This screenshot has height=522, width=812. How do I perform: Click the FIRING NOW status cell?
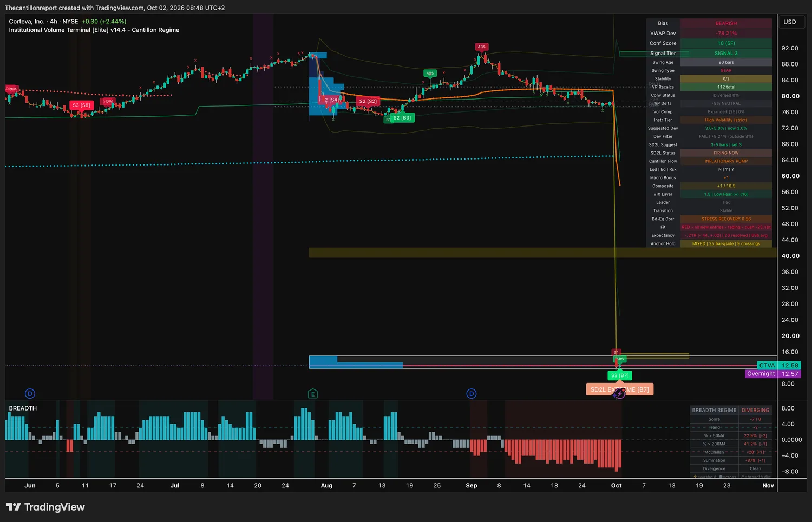[726, 153]
